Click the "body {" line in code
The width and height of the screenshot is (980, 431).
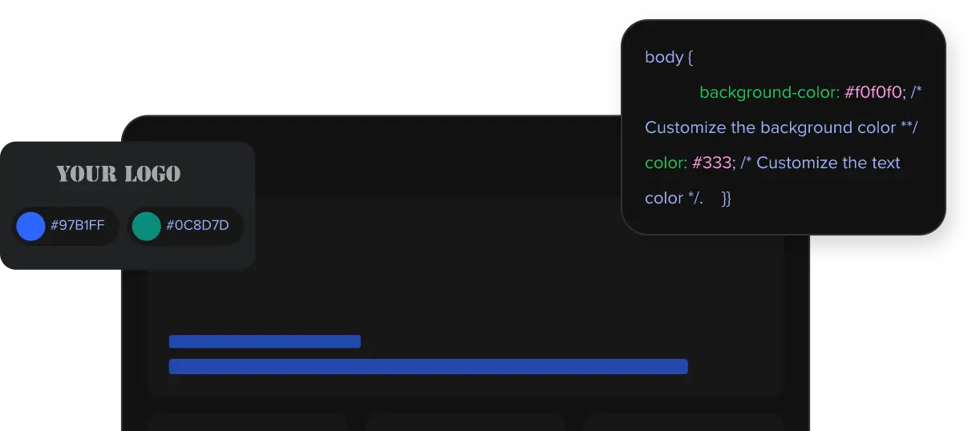click(669, 58)
